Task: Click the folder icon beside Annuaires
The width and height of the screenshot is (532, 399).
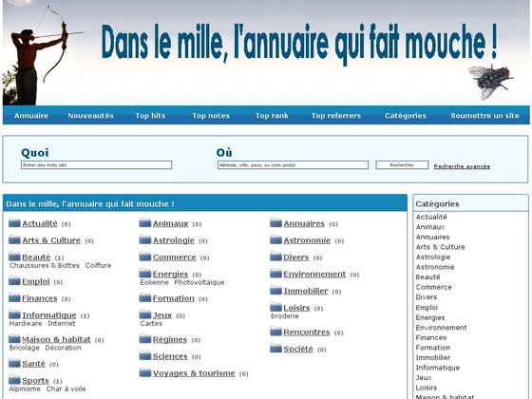Action: pos(275,223)
